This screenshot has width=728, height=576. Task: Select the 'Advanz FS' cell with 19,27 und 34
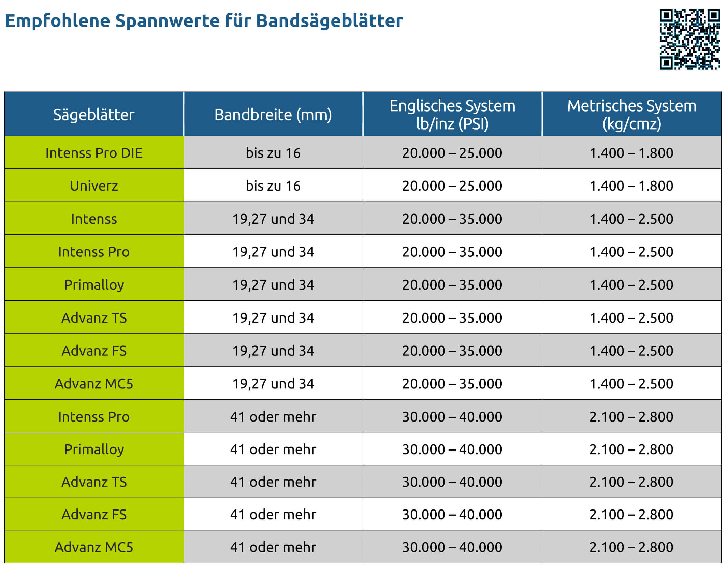pyautogui.click(x=94, y=351)
